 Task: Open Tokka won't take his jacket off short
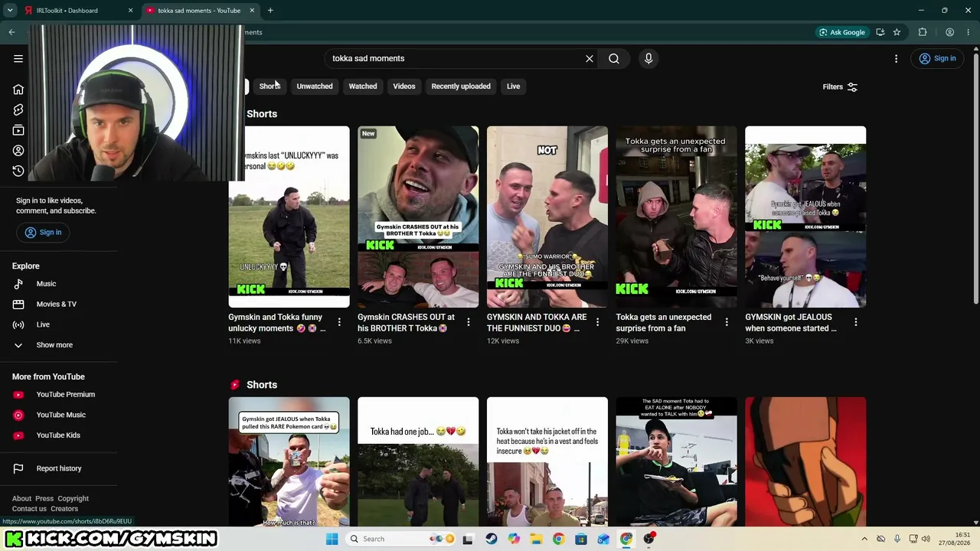[547, 461]
